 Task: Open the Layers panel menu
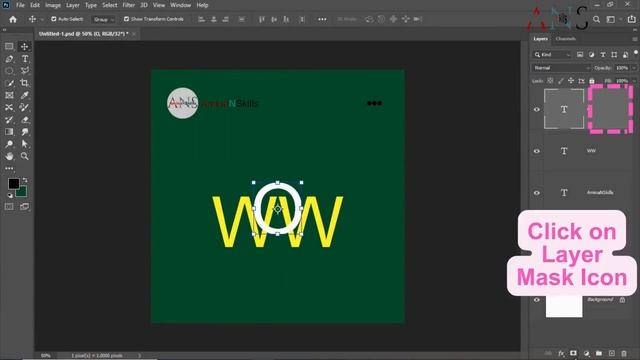[635, 39]
